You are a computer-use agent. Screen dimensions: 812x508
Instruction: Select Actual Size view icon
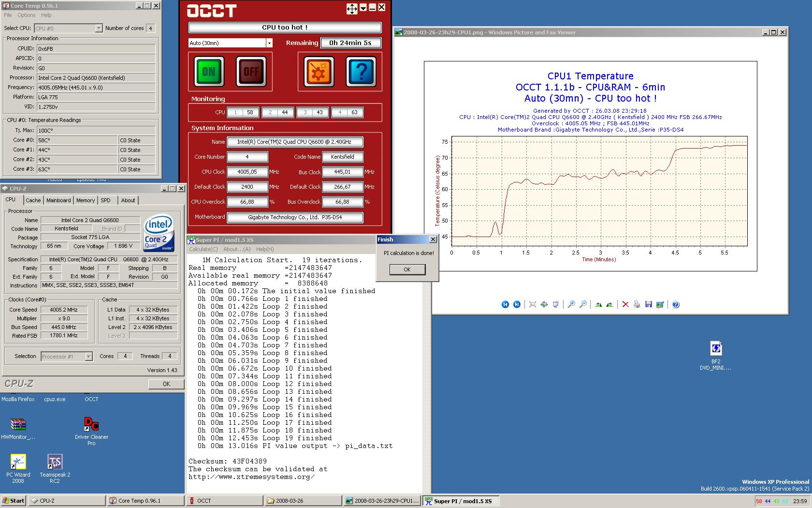pyautogui.click(x=544, y=304)
